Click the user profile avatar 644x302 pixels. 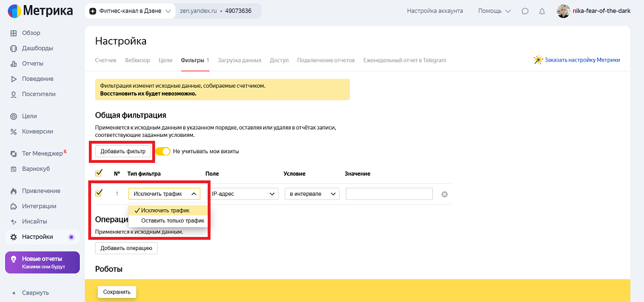(x=563, y=11)
